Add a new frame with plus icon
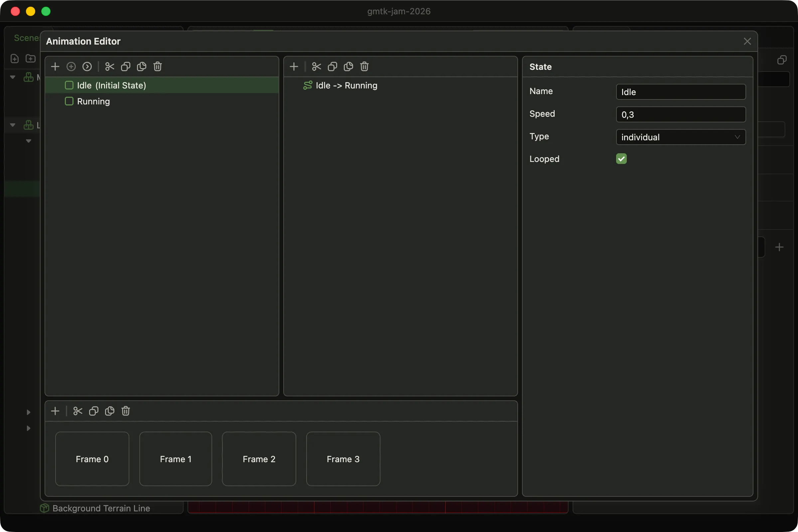 [x=55, y=411]
